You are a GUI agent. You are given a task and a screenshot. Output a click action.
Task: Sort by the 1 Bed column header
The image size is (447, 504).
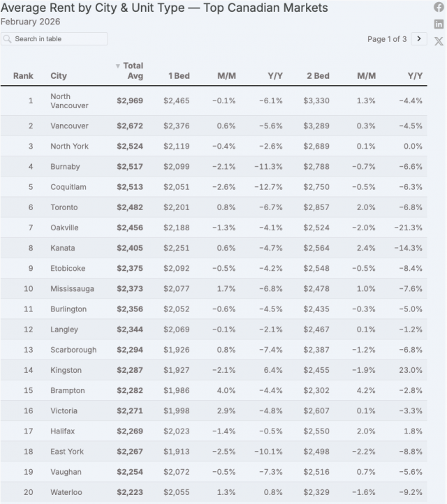pos(178,75)
